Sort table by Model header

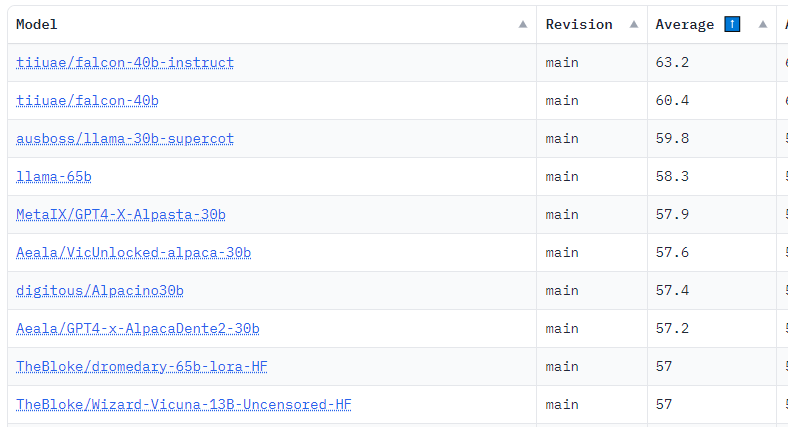coord(37,25)
